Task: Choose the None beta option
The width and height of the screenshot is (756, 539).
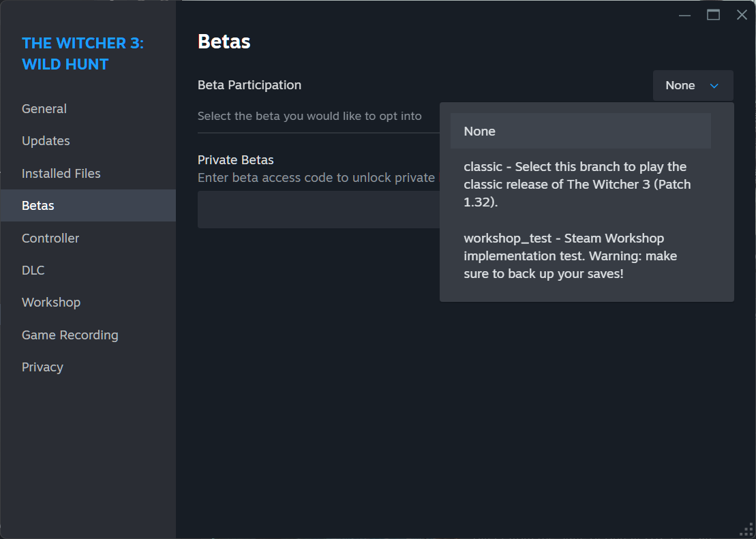Action: click(581, 131)
